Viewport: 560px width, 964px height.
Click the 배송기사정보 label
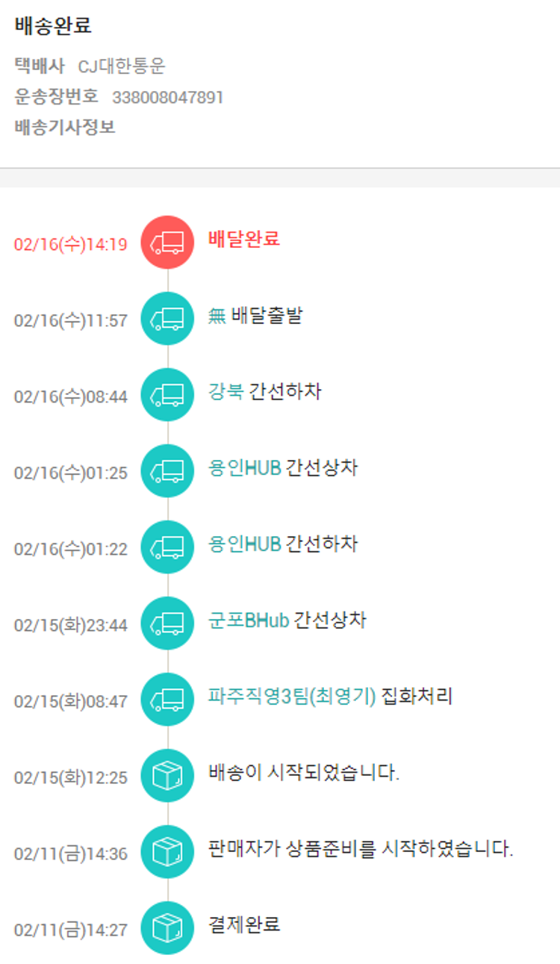(65, 127)
